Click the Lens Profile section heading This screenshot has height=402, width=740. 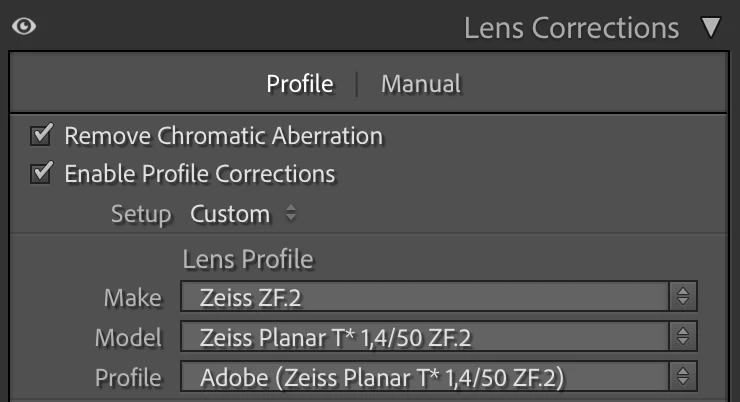248,259
